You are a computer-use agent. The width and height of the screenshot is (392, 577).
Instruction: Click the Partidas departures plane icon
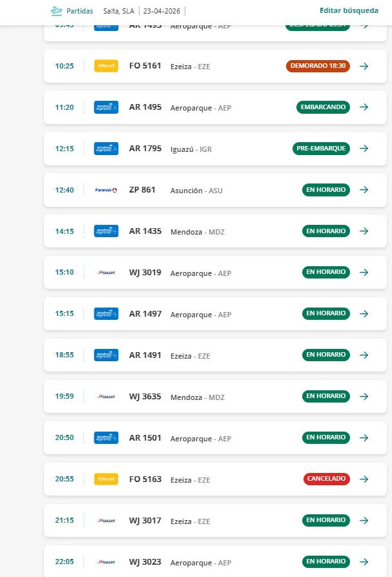pyautogui.click(x=56, y=11)
